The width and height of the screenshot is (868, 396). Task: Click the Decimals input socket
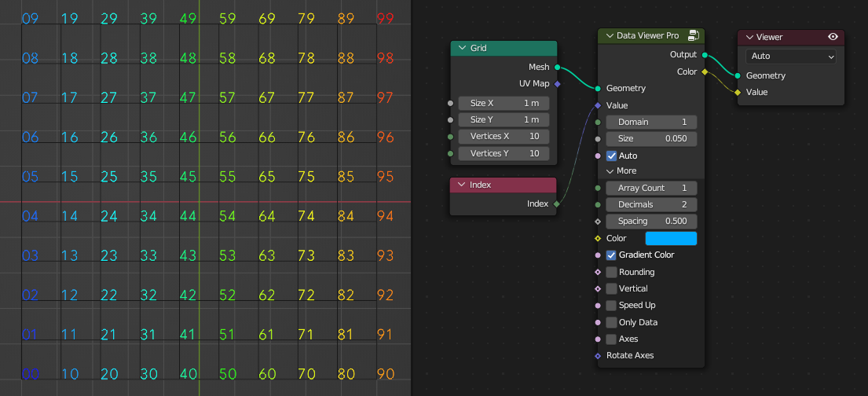pos(598,204)
